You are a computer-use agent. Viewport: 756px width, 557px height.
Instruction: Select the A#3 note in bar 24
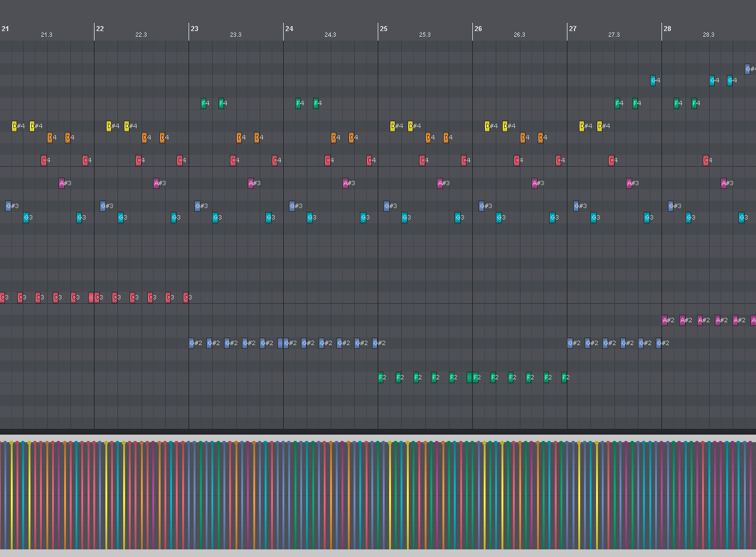(x=347, y=183)
